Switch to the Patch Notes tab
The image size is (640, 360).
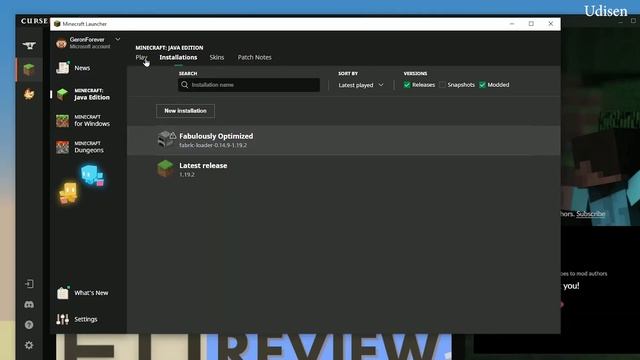click(x=254, y=58)
